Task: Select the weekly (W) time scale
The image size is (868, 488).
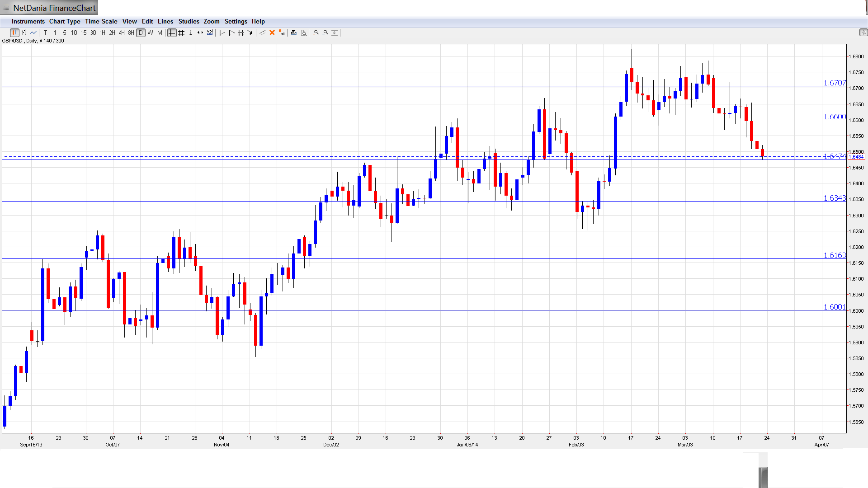Action: [x=151, y=33]
